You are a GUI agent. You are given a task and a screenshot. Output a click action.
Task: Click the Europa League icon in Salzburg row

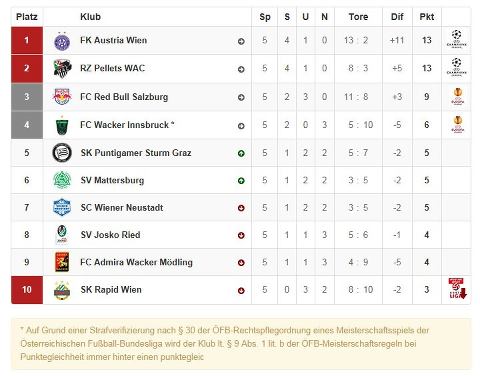[x=458, y=96]
